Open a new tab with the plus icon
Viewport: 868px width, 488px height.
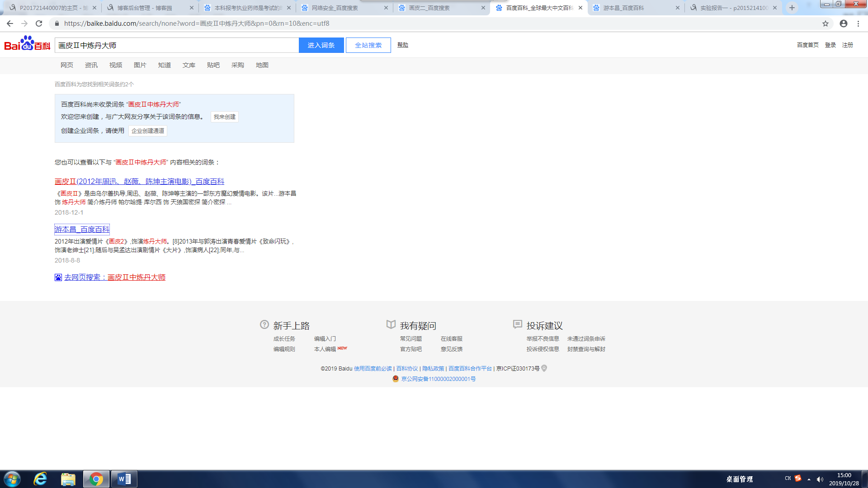(792, 8)
